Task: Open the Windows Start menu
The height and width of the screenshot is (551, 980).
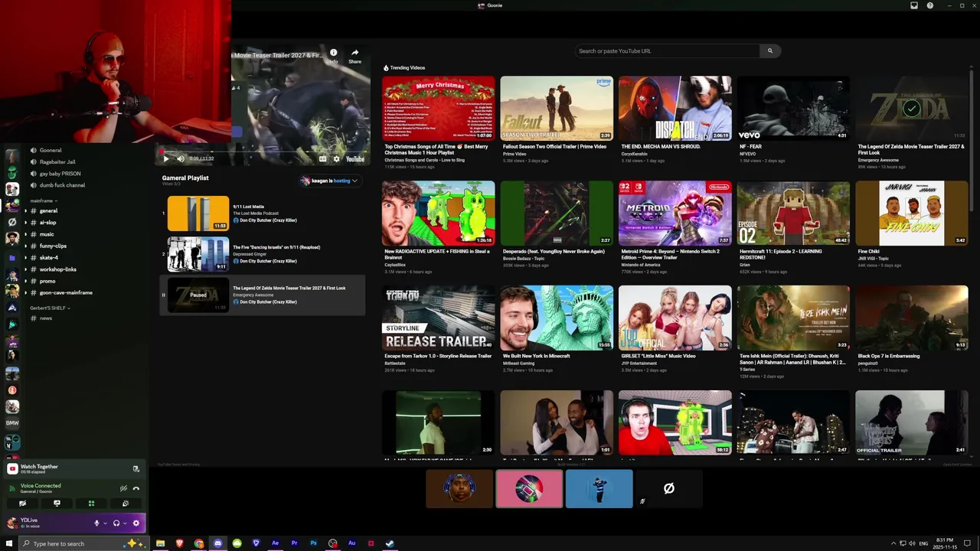Action: tap(9, 543)
